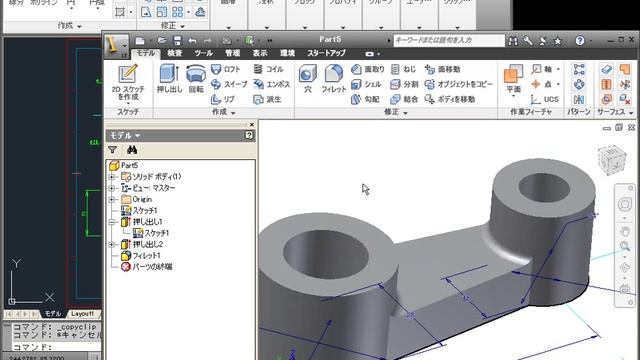Select the Revolve (回転) tool
The width and height of the screenshot is (640, 360).
pyautogui.click(x=196, y=78)
